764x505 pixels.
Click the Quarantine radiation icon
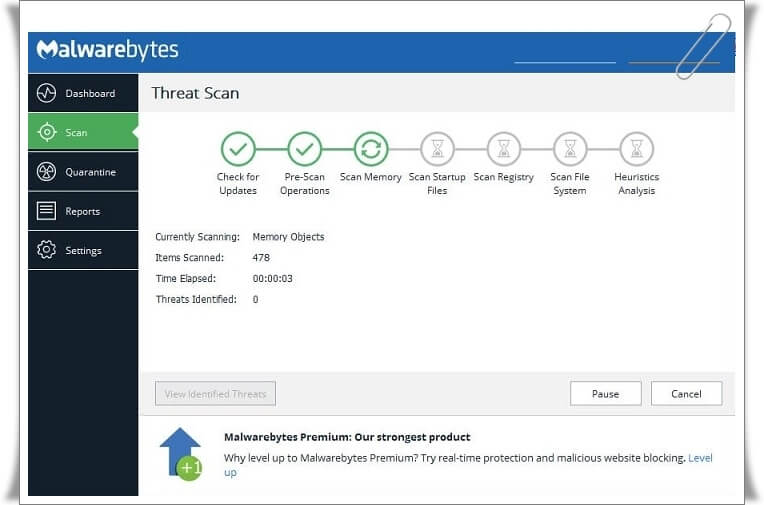pos(46,172)
